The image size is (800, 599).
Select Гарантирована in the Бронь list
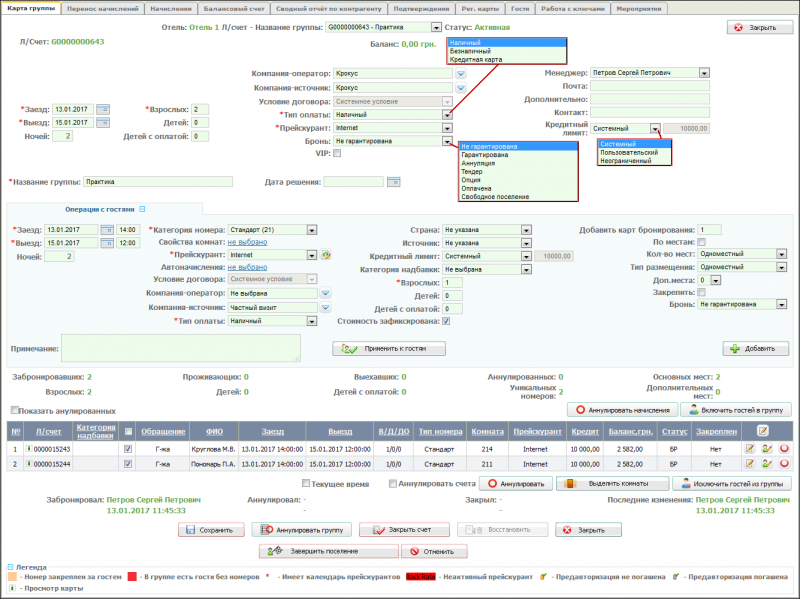485,156
